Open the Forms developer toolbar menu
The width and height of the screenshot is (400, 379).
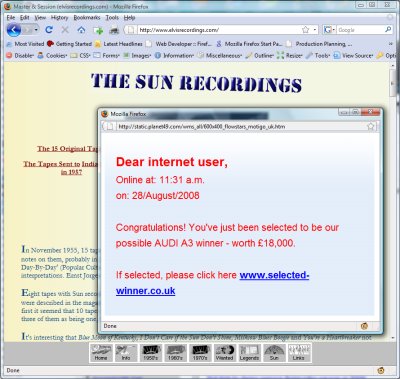point(106,56)
